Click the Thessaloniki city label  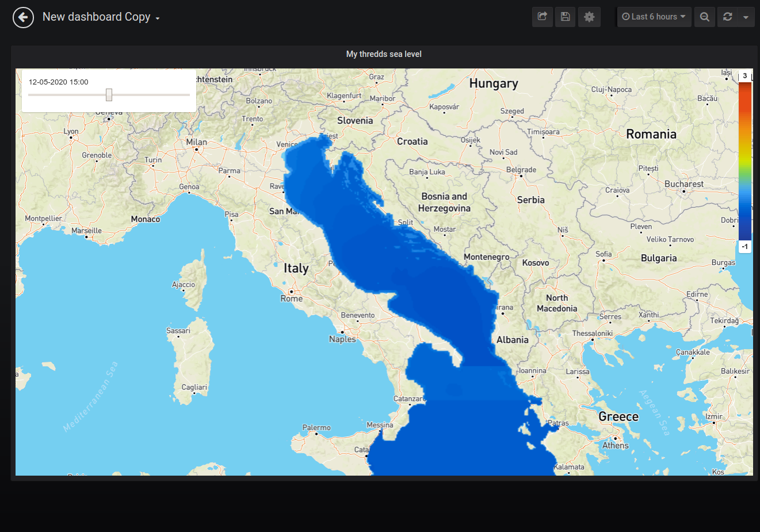tap(593, 333)
